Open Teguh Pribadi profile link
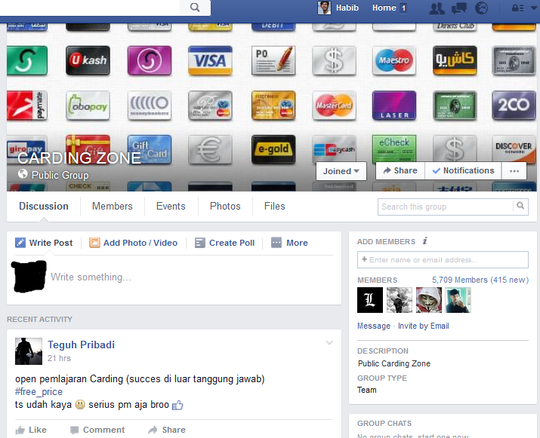Viewport: 540px width, 438px height. pos(81,345)
